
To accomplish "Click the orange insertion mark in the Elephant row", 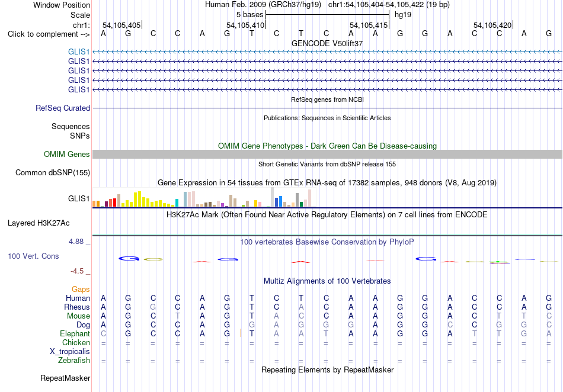I will [x=241, y=333].
